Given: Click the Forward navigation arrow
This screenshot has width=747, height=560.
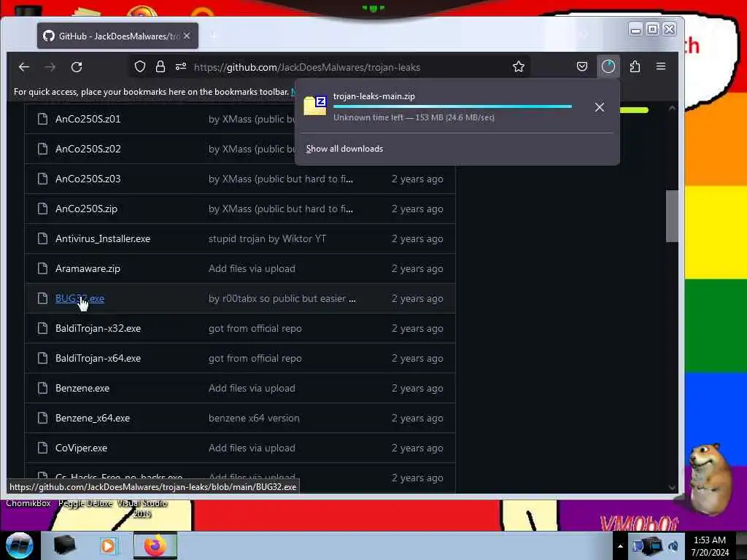Looking at the screenshot, I should 50,67.
